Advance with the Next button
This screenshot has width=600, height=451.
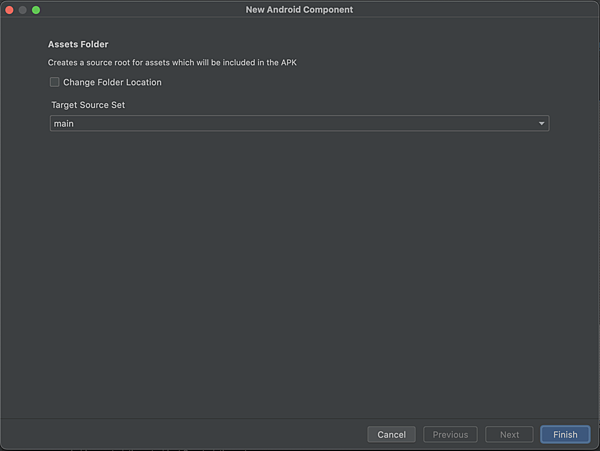coord(509,435)
